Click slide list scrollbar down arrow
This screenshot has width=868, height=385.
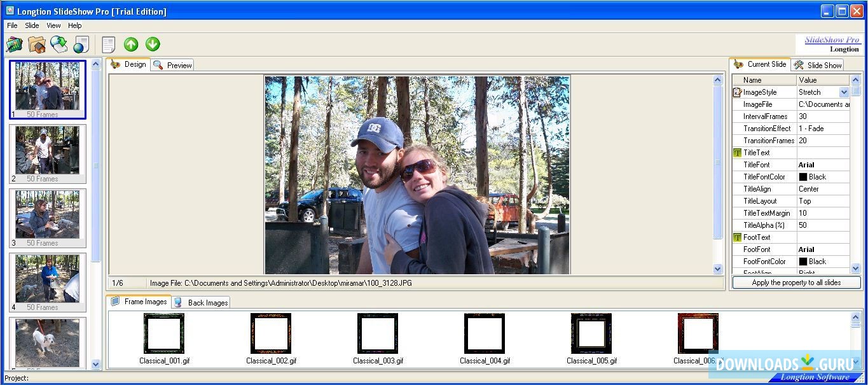pyautogui.click(x=96, y=365)
